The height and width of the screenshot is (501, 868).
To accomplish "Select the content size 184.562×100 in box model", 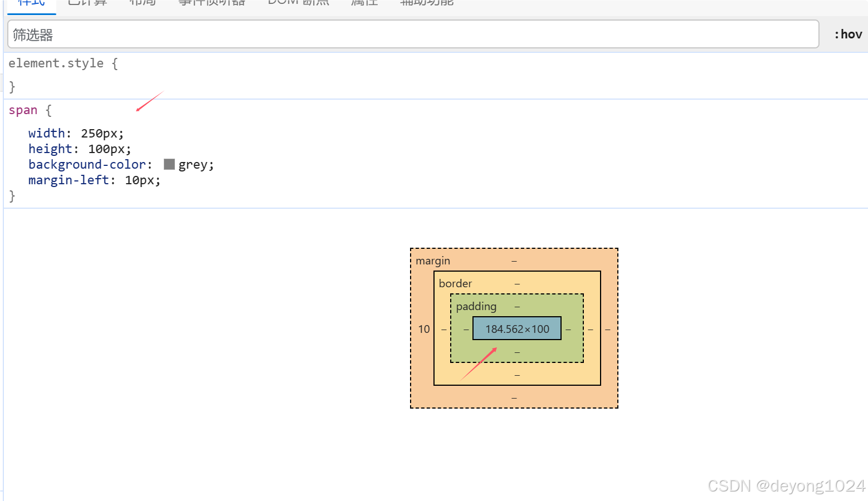I will tap(516, 329).
